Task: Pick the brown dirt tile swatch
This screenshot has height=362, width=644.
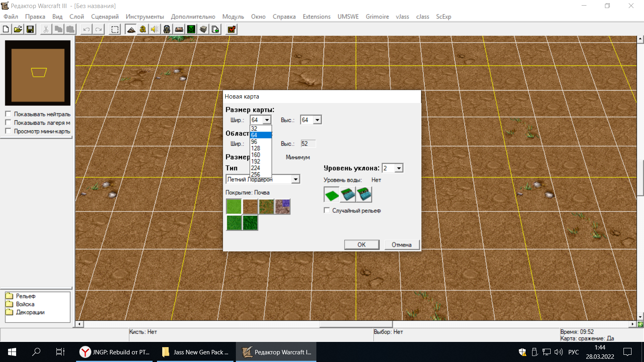Action: point(250,207)
